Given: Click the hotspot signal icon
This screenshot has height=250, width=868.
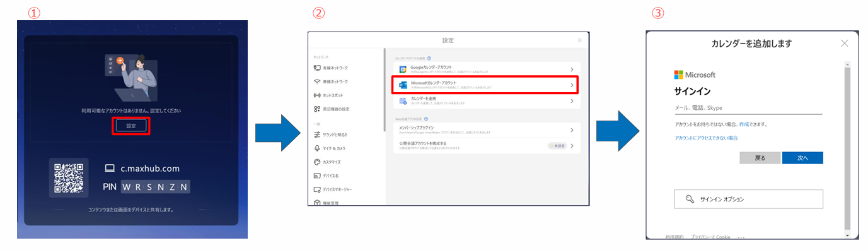Looking at the screenshot, I should (x=317, y=95).
